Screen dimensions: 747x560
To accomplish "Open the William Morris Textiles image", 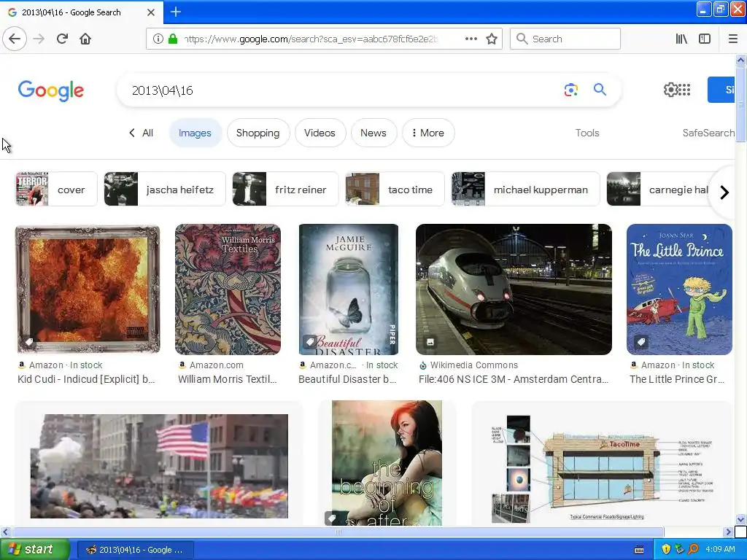I will 228,289.
